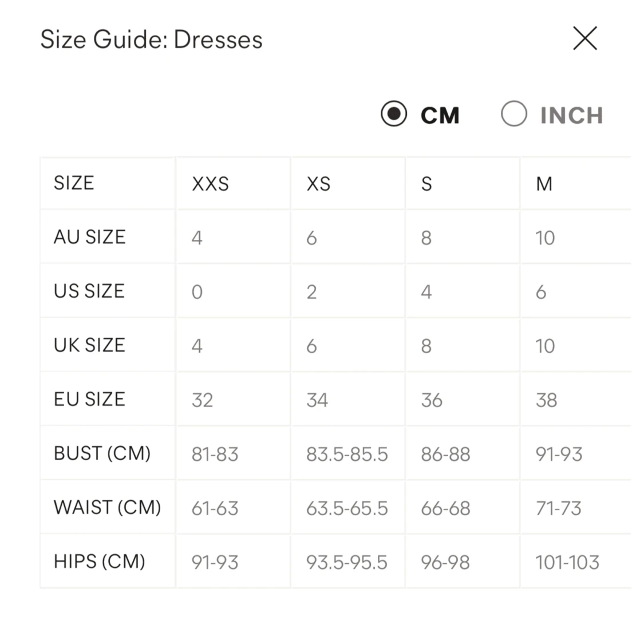The height and width of the screenshot is (644, 644).
Task: Click the WAIST (CM) row label
Action: tap(107, 507)
